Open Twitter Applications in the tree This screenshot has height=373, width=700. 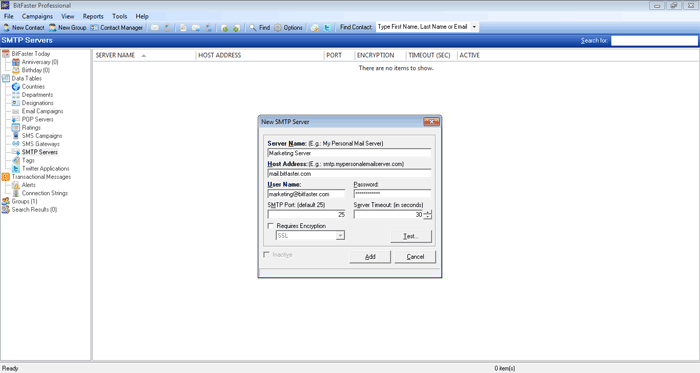click(x=46, y=169)
